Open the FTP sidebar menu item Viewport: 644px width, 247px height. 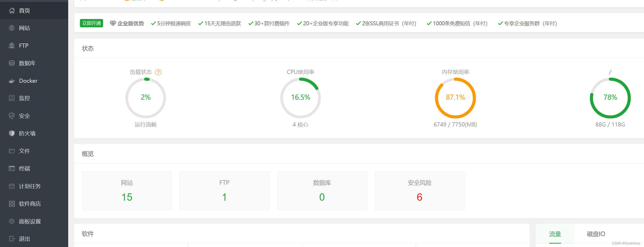[x=24, y=46]
